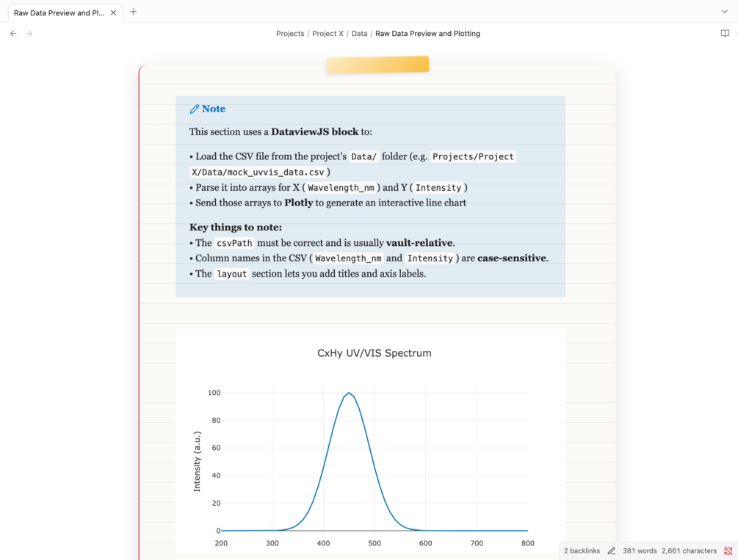The image size is (738, 560).
Task: Click the layout inline code
Action: pyautogui.click(x=231, y=274)
